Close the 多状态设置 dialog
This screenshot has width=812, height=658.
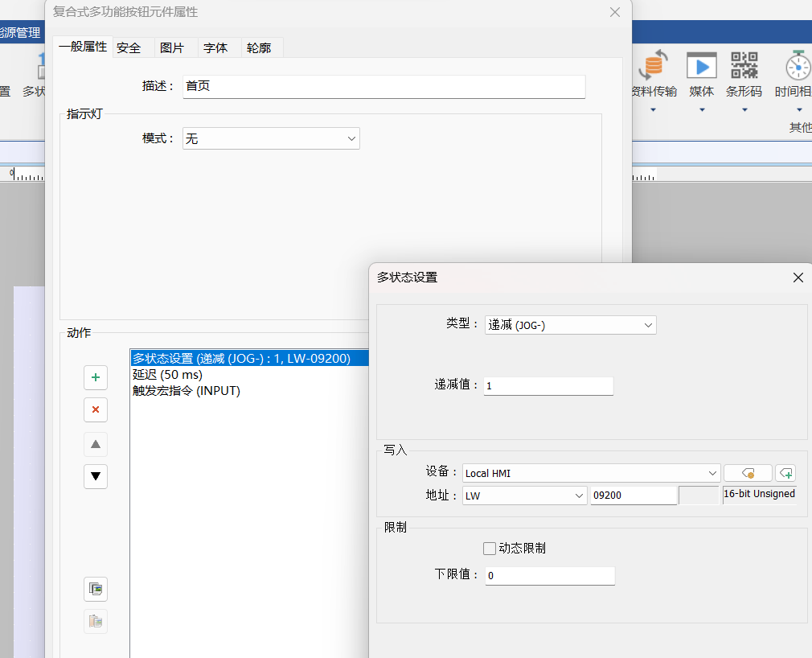tap(798, 278)
